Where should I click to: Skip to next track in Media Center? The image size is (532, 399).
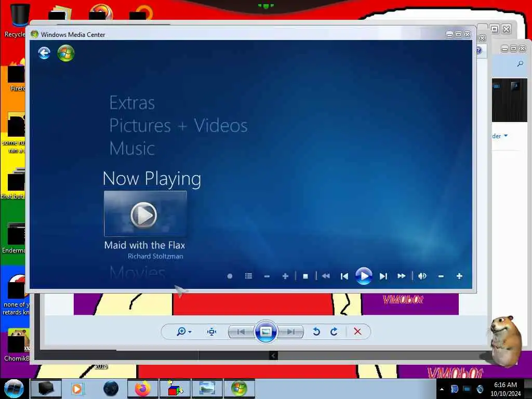383,276
